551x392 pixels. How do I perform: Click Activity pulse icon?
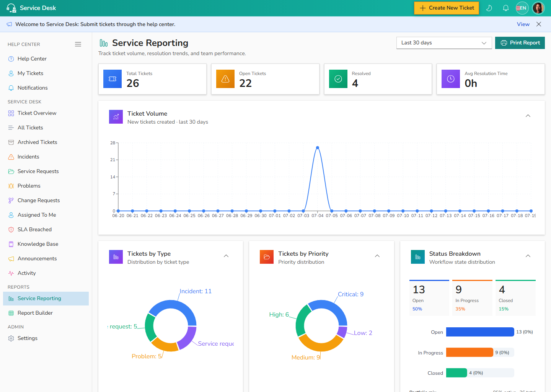point(11,273)
